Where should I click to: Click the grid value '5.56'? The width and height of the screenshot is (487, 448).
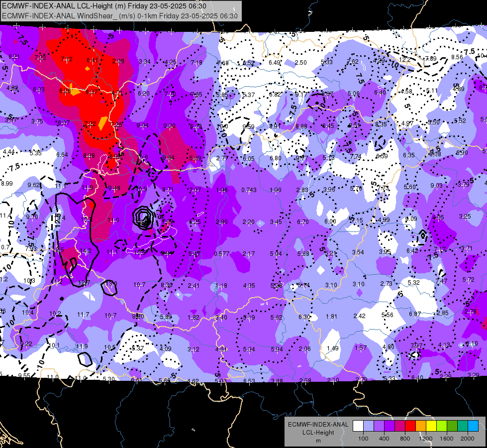pos(388,315)
